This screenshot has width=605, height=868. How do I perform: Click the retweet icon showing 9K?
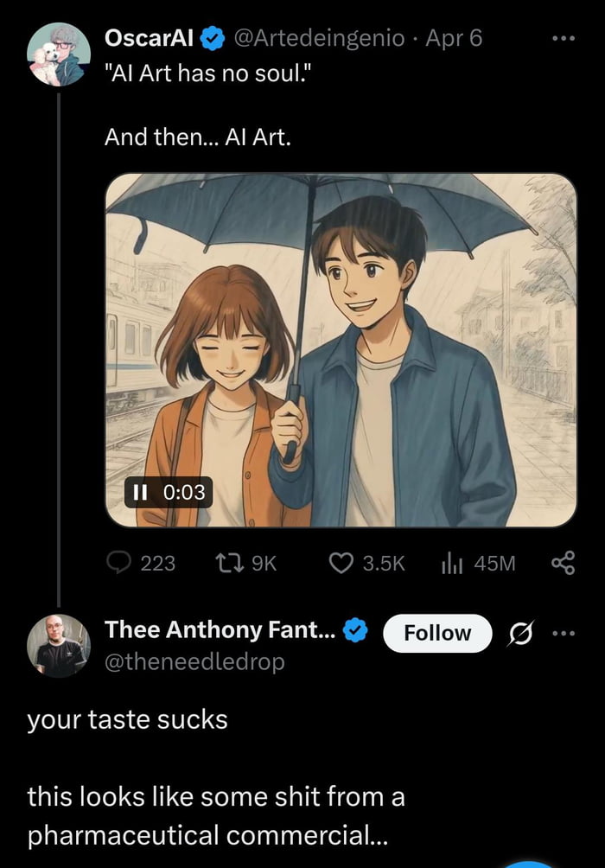pyautogui.click(x=227, y=563)
